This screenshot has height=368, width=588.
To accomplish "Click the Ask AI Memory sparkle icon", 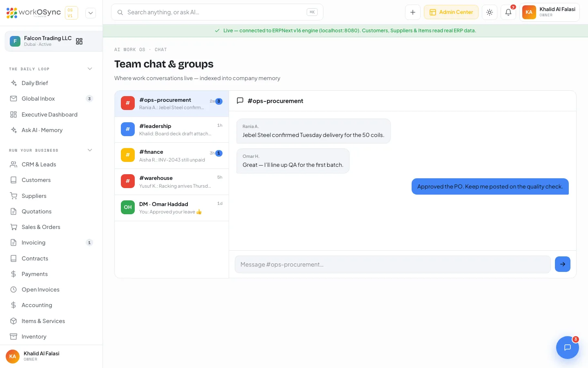I will (13, 130).
